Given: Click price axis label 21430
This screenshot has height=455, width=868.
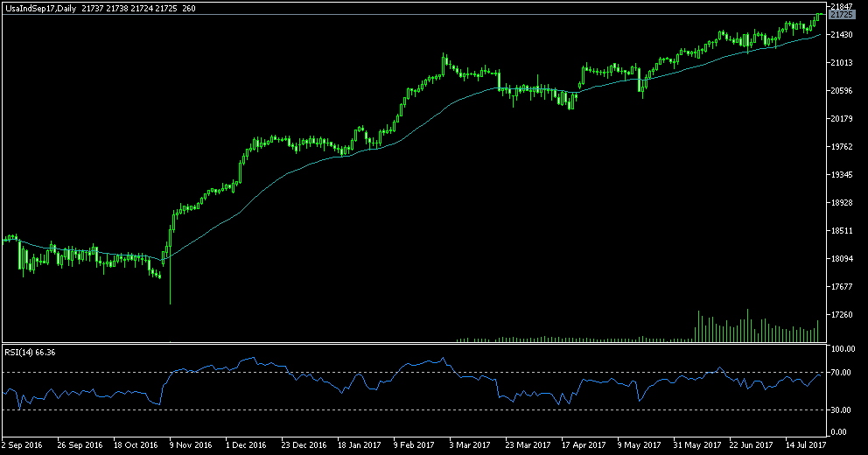Looking at the screenshot, I should (842, 35).
